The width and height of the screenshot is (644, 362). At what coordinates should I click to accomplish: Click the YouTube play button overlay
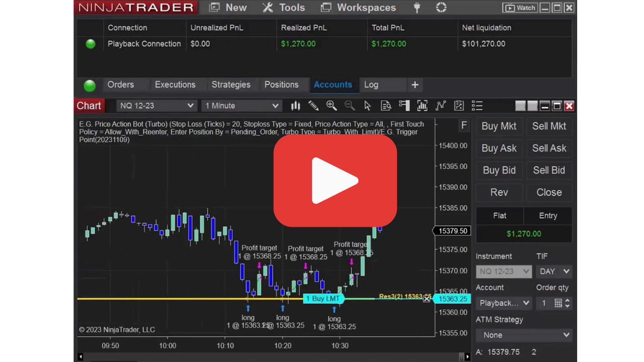335,180
